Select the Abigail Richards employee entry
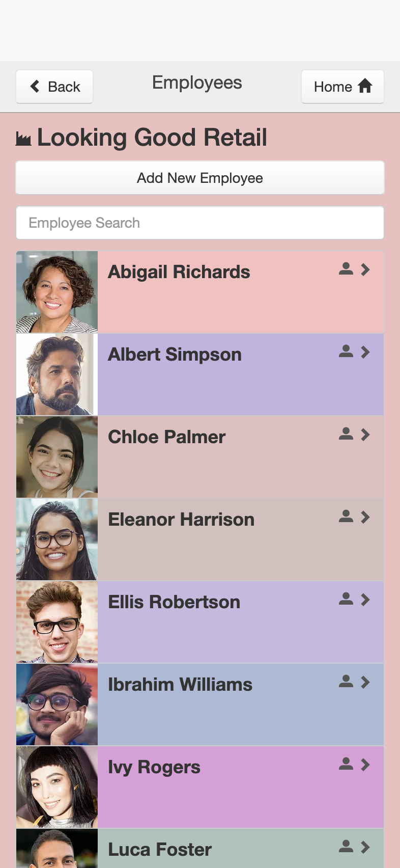The width and height of the screenshot is (400, 868). (x=200, y=292)
